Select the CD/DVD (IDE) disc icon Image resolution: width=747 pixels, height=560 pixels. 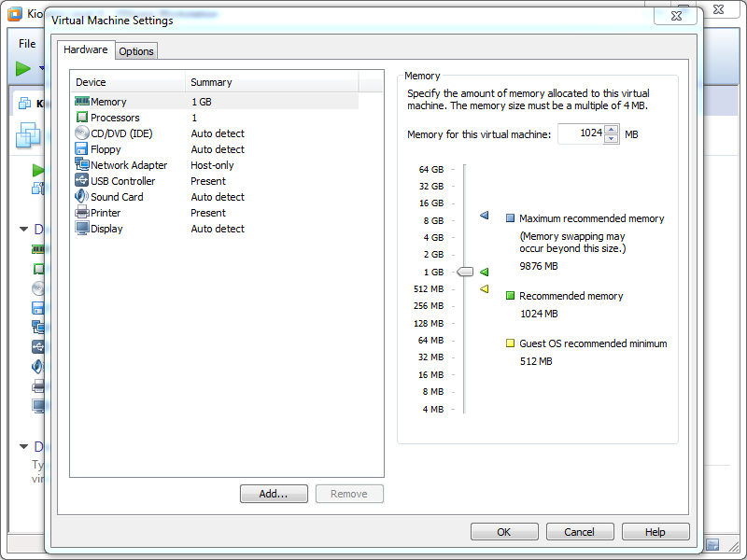pyautogui.click(x=82, y=133)
